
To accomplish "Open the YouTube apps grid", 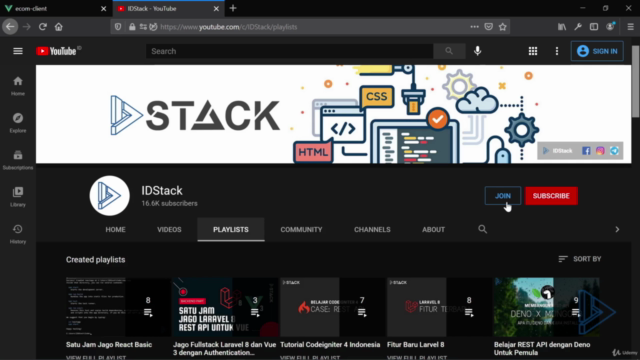I will pos(533,51).
